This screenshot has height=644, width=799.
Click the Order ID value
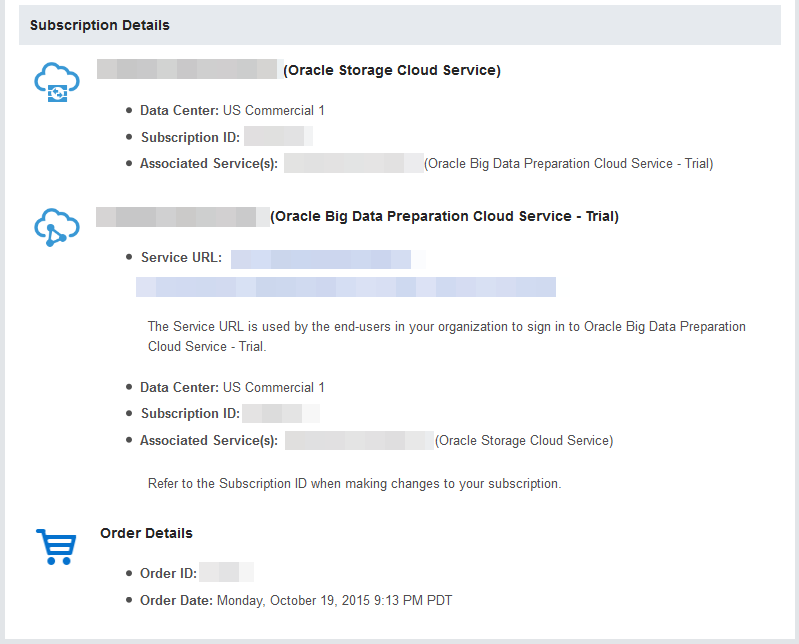click(x=225, y=573)
